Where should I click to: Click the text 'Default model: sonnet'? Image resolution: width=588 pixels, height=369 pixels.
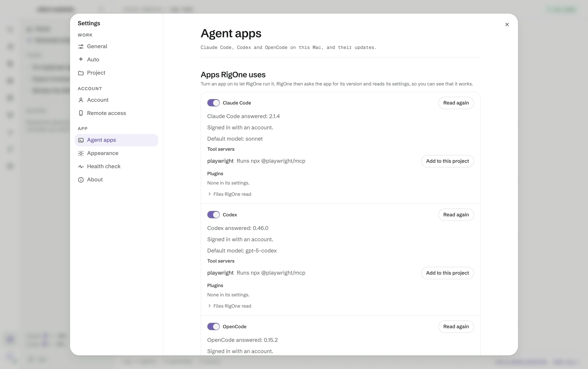coord(235,139)
